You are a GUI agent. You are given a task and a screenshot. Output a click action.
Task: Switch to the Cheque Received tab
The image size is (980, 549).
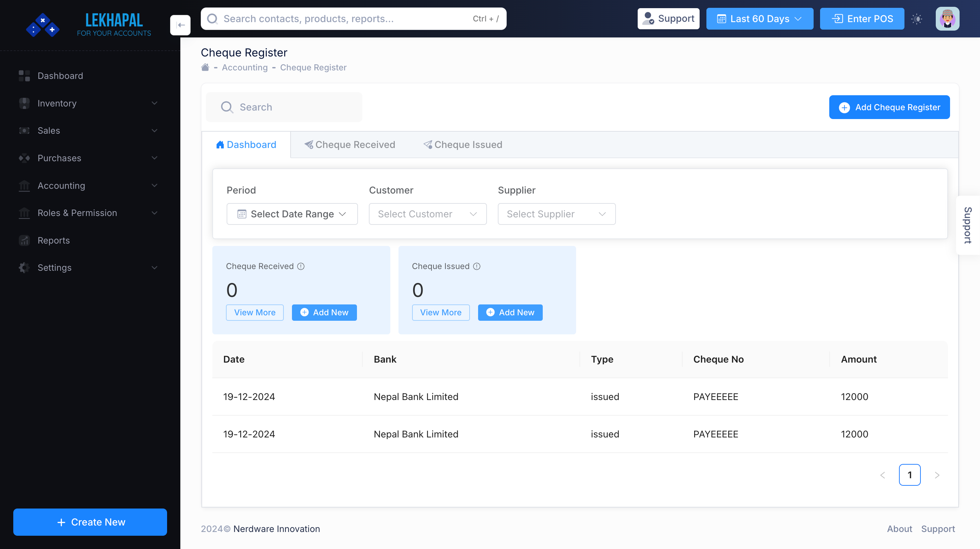click(349, 145)
